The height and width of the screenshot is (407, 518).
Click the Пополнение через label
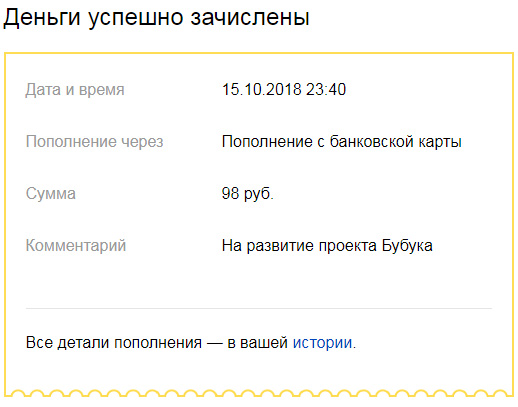95,142
